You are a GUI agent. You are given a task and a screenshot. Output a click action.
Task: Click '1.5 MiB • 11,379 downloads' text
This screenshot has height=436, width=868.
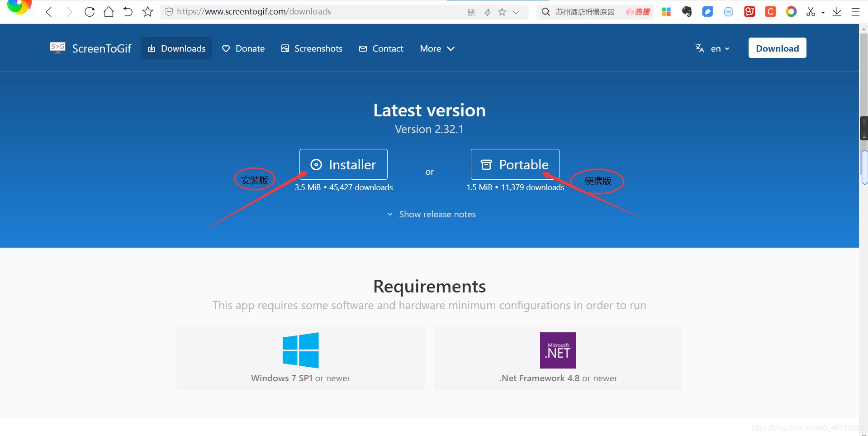point(515,187)
